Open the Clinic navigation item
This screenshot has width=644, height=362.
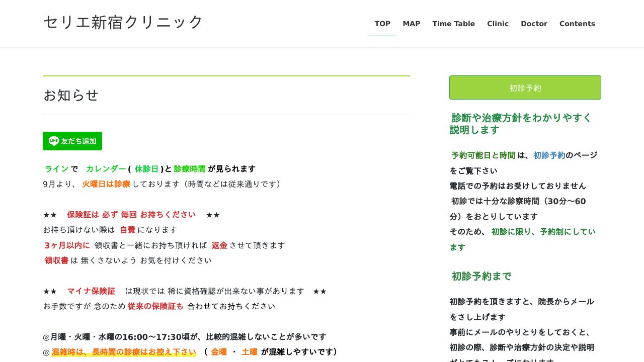(x=498, y=24)
